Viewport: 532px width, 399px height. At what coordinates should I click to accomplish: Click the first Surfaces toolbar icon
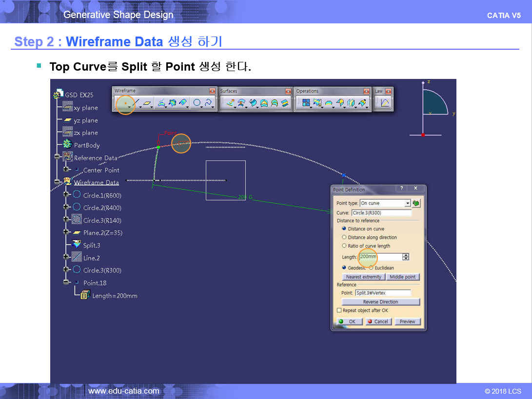(x=231, y=103)
